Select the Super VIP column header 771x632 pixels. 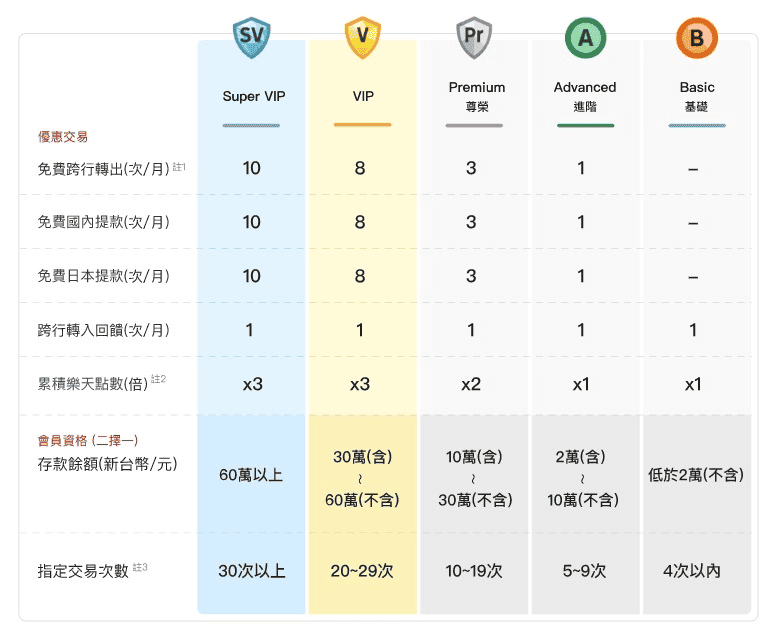coord(254,96)
